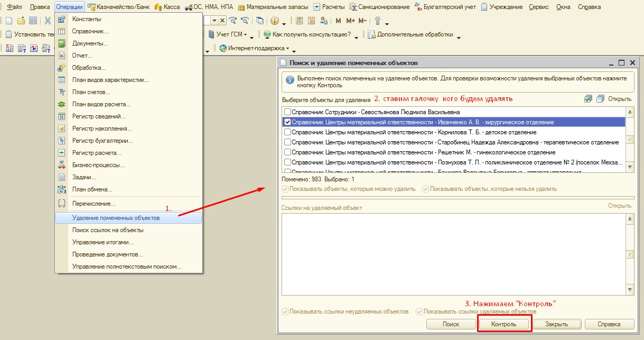Image resolution: width=644 pixels, height=340 pixels.
Task: Open the Сервис menu
Action: point(538,7)
